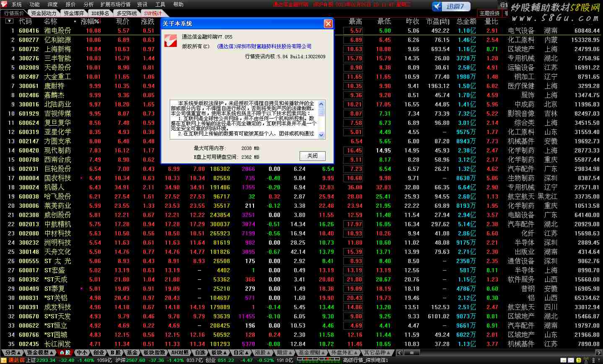Sort by the 涨幅% column header
Screen dimensions: 603x364
[90, 21]
